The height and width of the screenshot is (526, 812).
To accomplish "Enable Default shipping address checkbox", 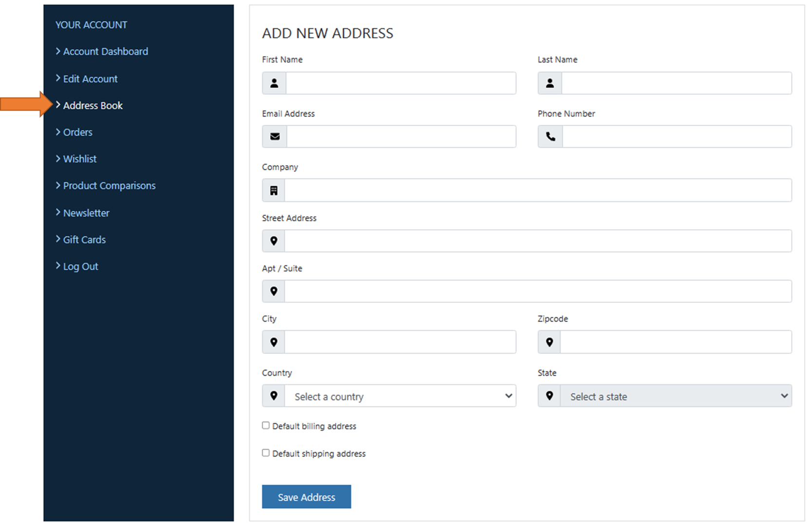I will pyautogui.click(x=265, y=453).
